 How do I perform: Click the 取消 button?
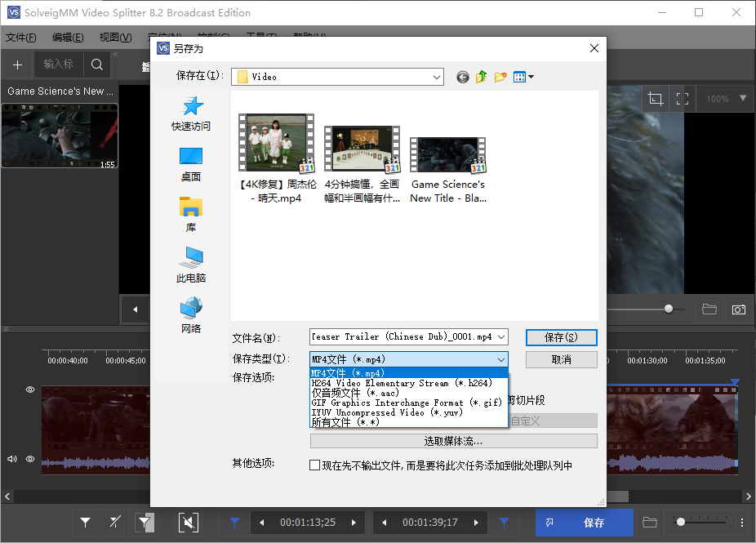pyautogui.click(x=561, y=359)
